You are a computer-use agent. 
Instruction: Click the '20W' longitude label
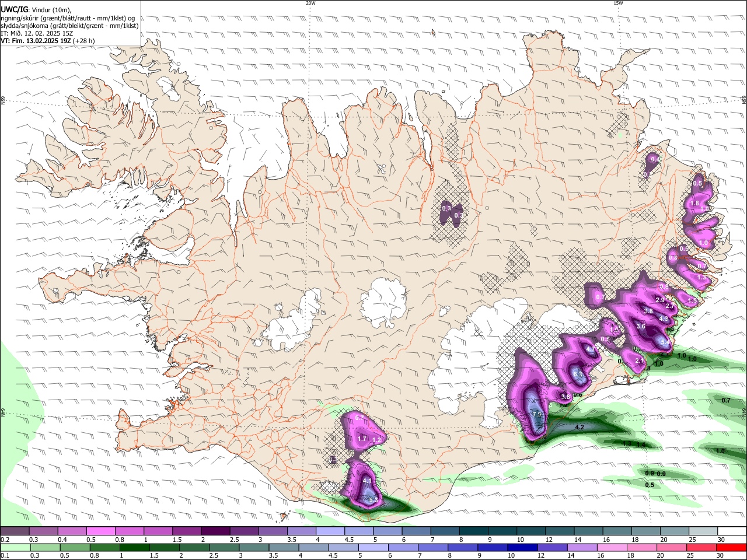pos(310,3)
